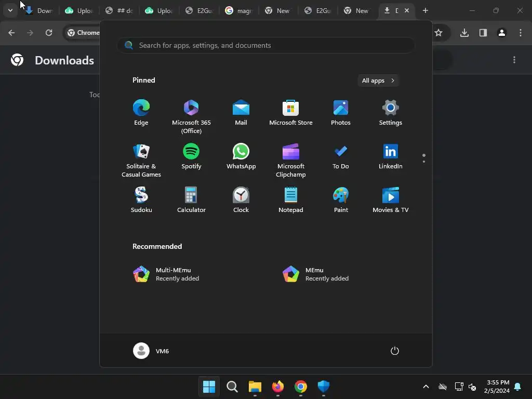Open Settings from the Start menu
532x399 pixels.
click(x=391, y=113)
